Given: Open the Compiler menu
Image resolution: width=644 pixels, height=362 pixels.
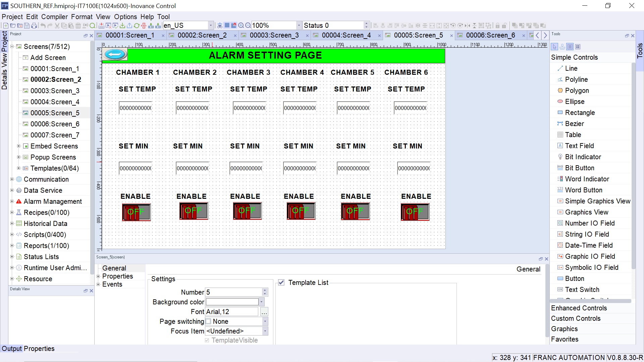Looking at the screenshot, I should point(54,17).
